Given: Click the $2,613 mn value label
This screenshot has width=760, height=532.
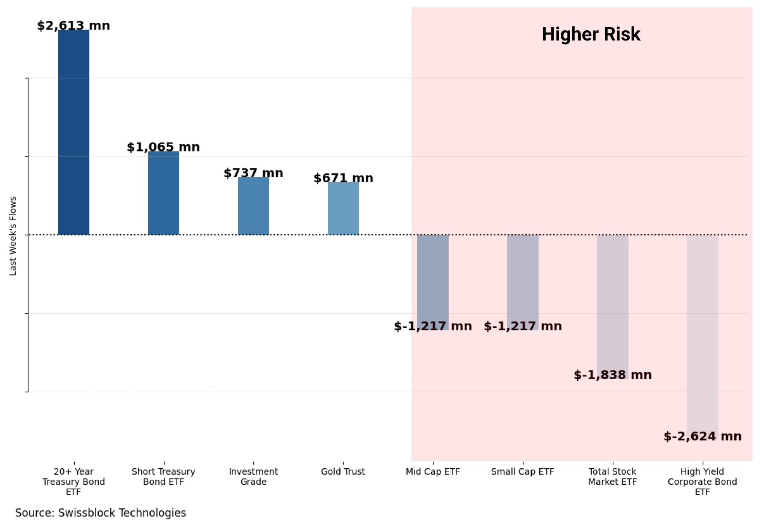Looking at the screenshot, I should point(74,26).
